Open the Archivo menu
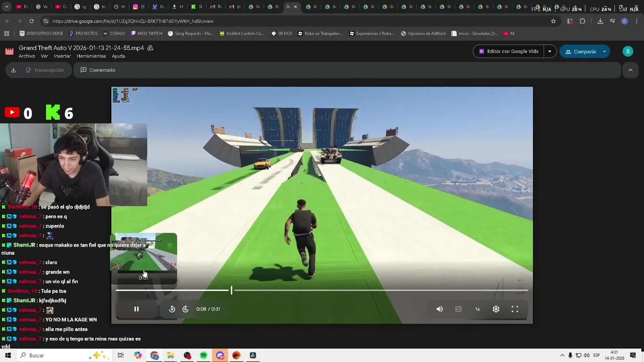The height and width of the screenshot is (362, 644). [27, 56]
